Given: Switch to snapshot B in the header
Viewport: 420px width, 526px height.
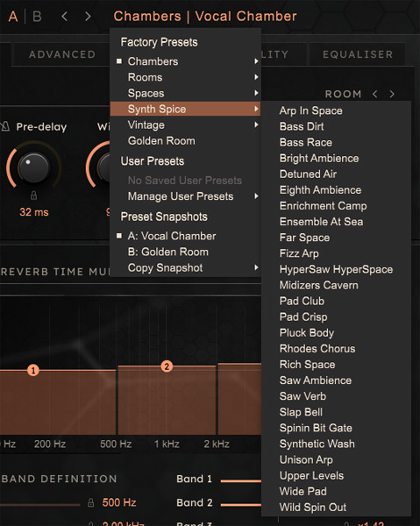Looking at the screenshot, I should 37,16.
